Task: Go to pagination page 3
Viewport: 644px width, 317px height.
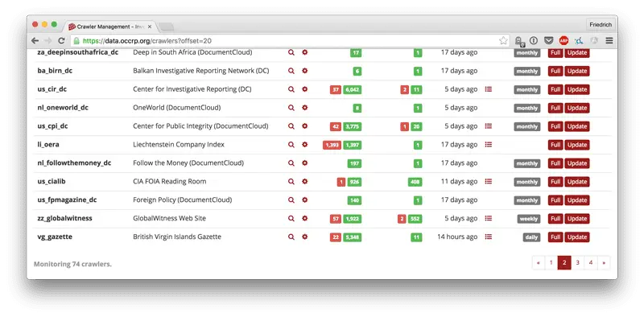Action: [x=577, y=263]
